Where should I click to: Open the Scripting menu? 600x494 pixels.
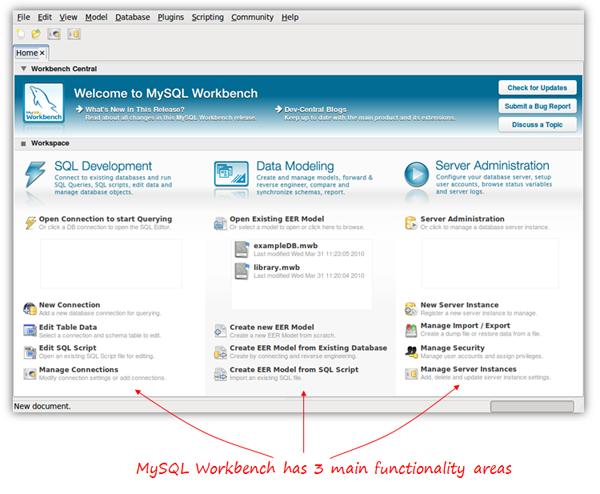pos(207,17)
